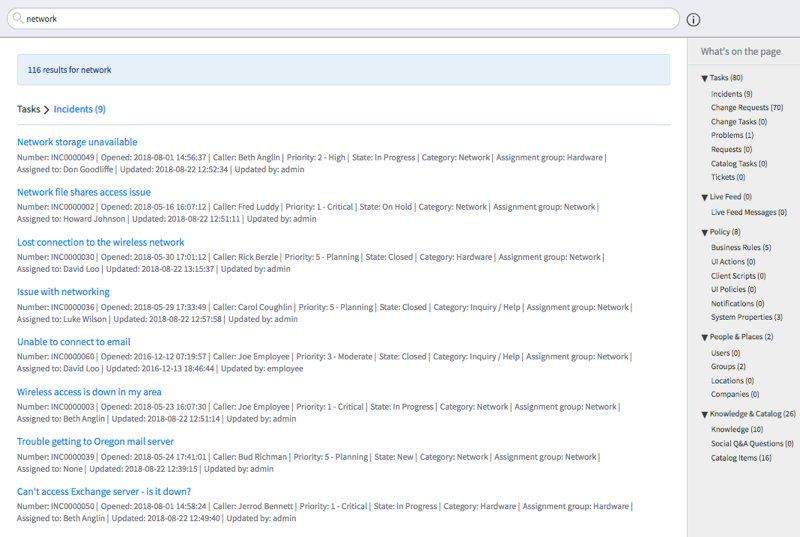
Task: Collapse the People & Places (2) section
Action: (x=704, y=338)
